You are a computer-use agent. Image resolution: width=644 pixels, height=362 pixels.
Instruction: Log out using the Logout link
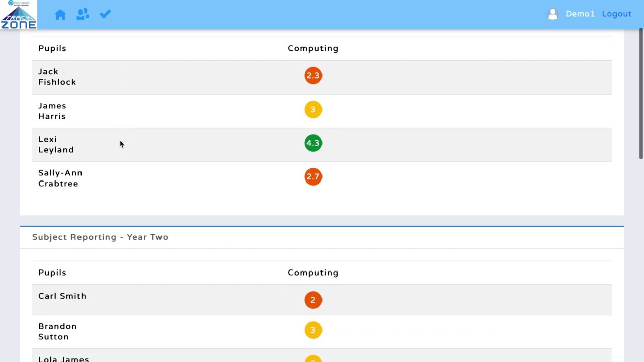[617, 14]
